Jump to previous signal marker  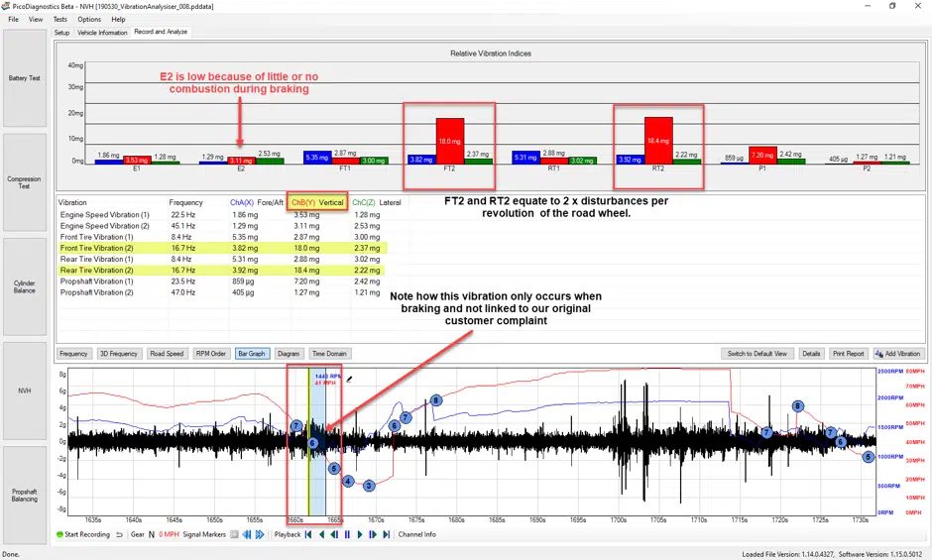click(x=247, y=534)
